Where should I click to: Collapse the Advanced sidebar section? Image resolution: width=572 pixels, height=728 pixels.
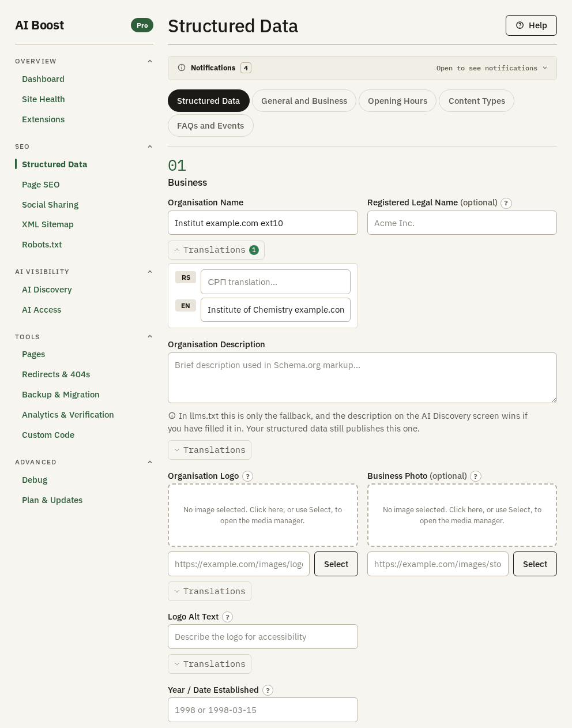tap(150, 462)
